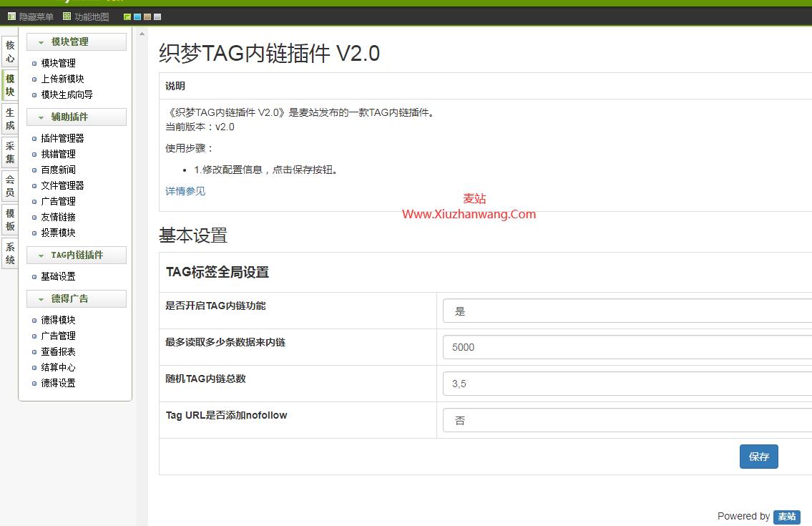Click the 保存 save button
The height and width of the screenshot is (526, 812).
[x=758, y=457]
